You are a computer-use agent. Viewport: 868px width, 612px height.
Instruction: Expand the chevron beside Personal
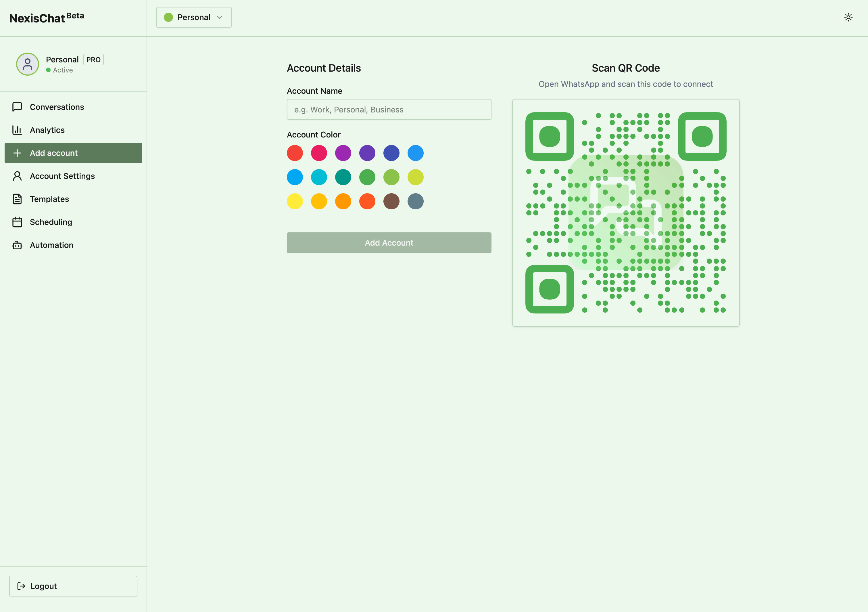(220, 17)
